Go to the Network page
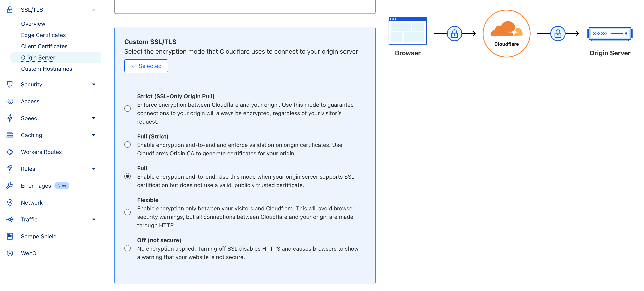This screenshot has height=291, width=644. [x=32, y=203]
